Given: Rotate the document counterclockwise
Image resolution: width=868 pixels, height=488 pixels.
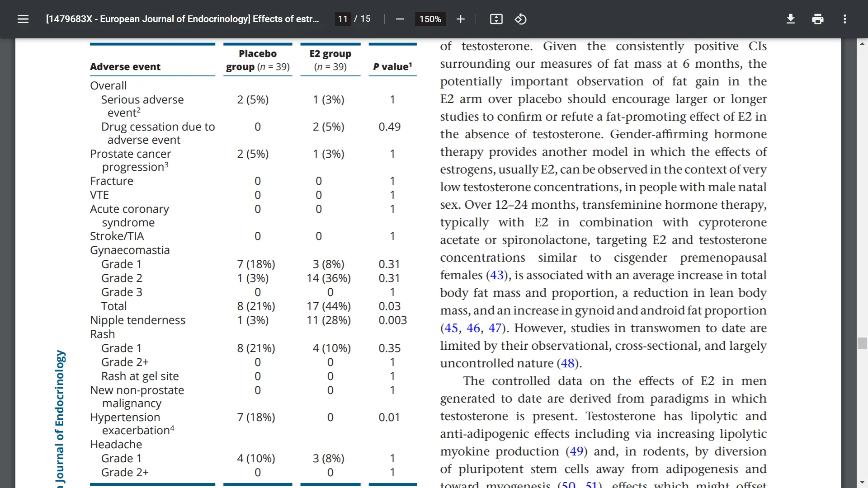Looking at the screenshot, I should [520, 19].
